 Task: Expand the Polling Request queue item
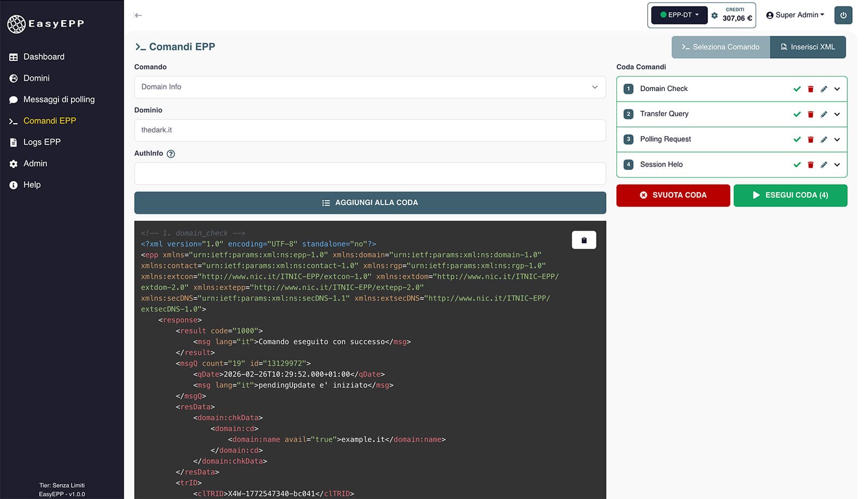click(837, 140)
